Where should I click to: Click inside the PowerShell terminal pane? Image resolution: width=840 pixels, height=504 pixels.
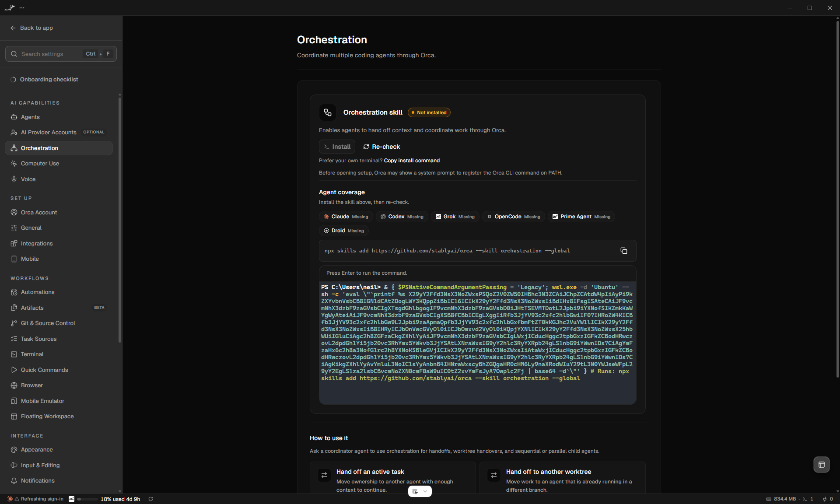click(477, 343)
